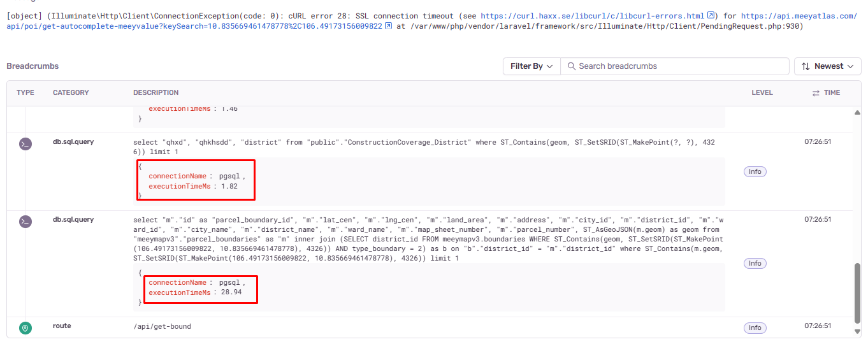Click external-link icon after libcurl-errors URL
The image size is (868, 344).
tap(711, 15)
